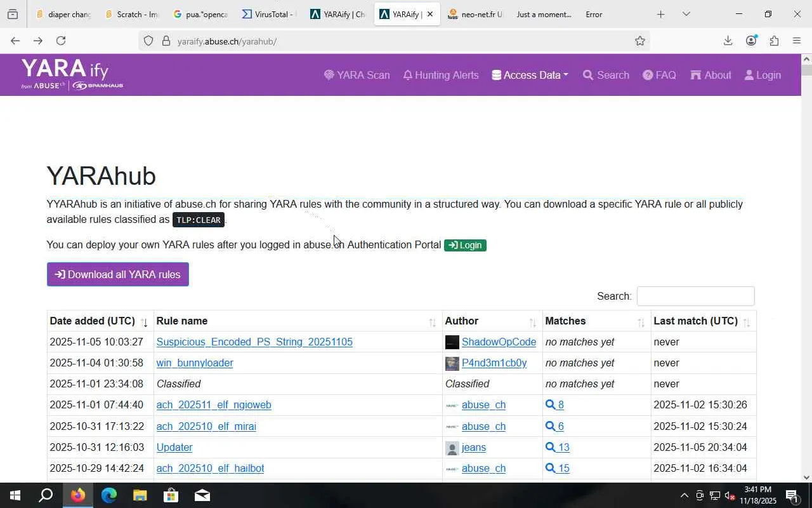
Task: Sort table by Date added column
Action: pos(100,321)
